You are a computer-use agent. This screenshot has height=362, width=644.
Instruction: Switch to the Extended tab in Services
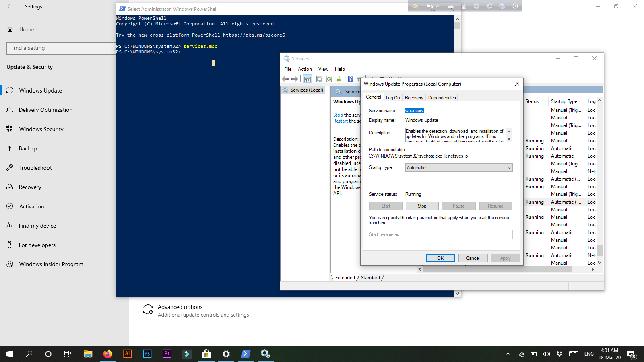point(345,278)
